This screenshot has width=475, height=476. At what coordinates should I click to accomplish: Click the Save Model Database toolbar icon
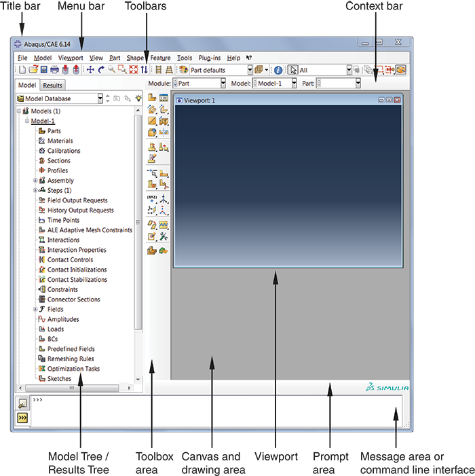click(43, 70)
